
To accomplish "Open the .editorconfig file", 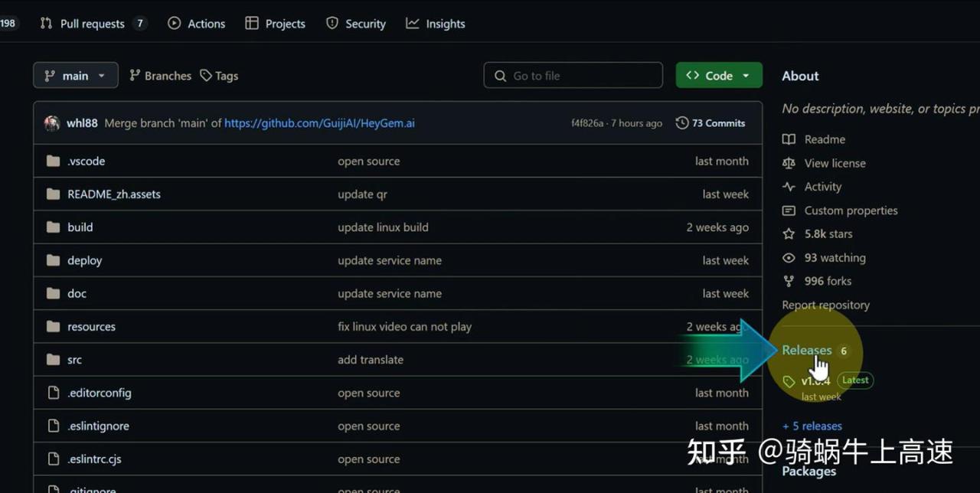I will click(x=99, y=393).
